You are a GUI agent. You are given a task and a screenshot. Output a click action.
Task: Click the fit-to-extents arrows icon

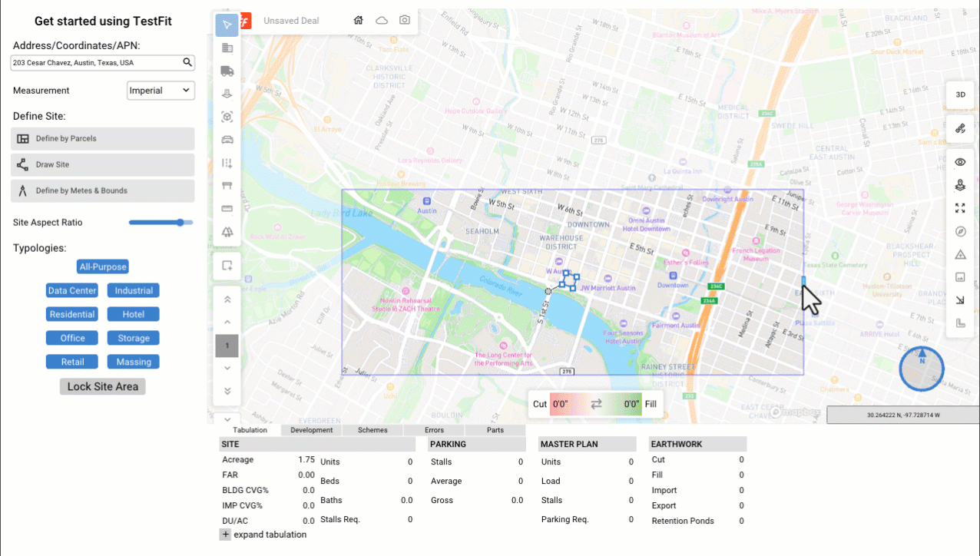tap(960, 208)
